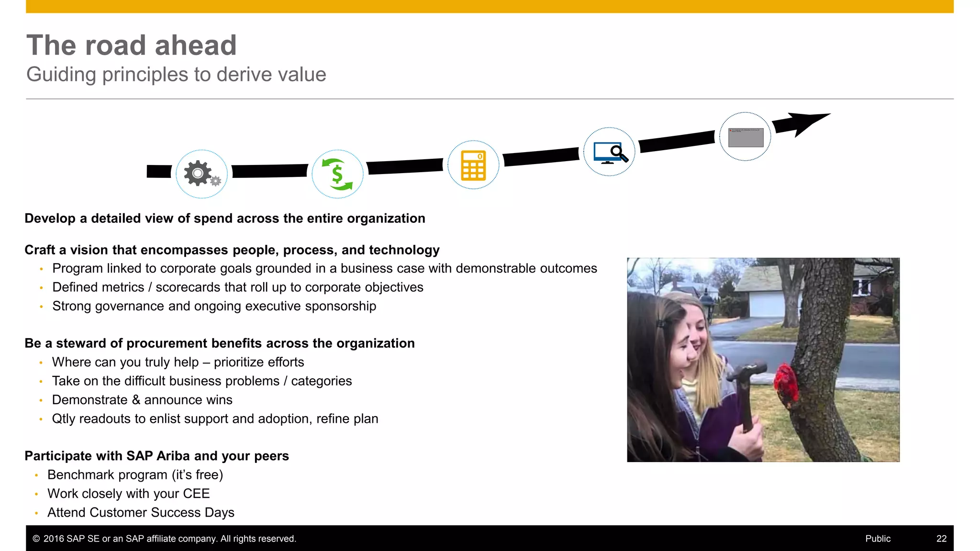The height and width of the screenshot is (551, 980).
Task: Click the page number 22
Action: click(x=941, y=539)
